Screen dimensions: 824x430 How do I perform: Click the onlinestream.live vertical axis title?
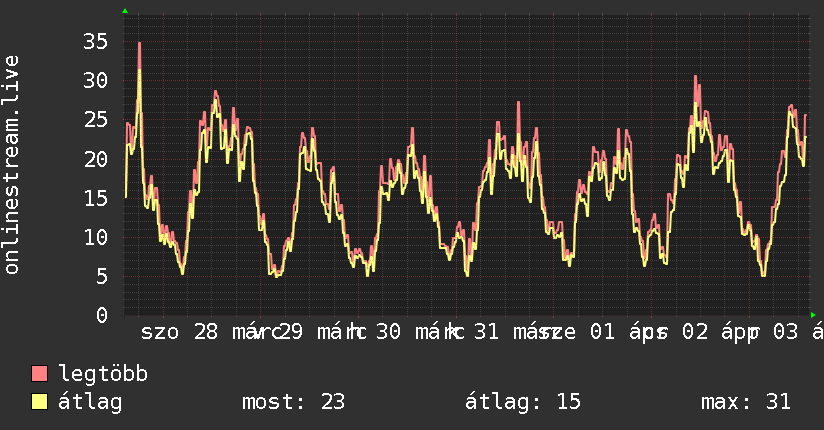coord(11,165)
